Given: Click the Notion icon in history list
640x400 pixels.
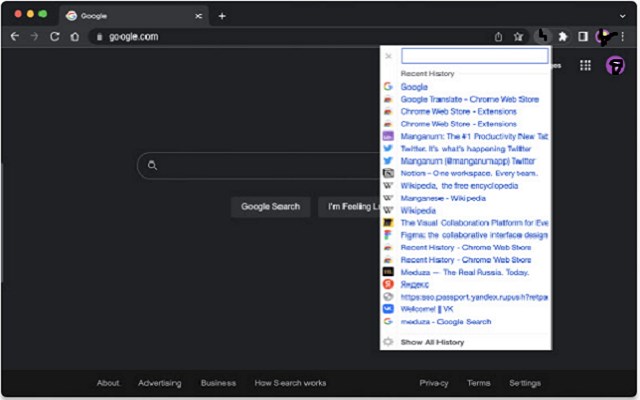Looking at the screenshot, I should (x=388, y=173).
